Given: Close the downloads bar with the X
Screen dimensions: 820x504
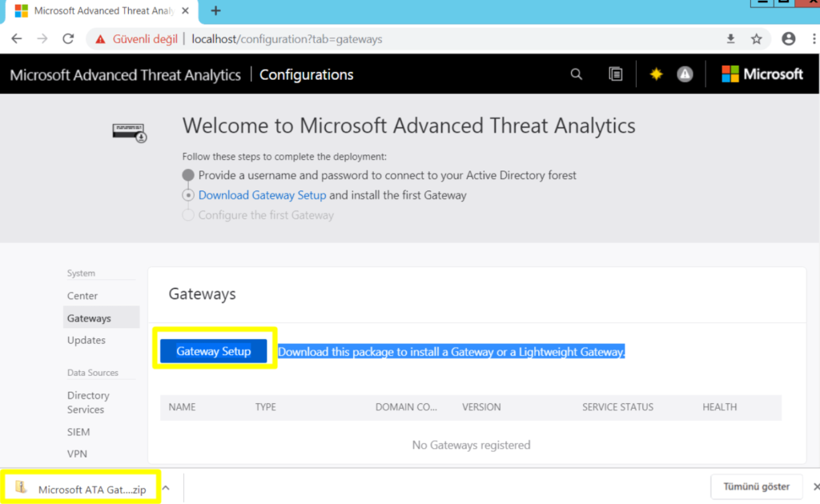Looking at the screenshot, I should point(816,486).
